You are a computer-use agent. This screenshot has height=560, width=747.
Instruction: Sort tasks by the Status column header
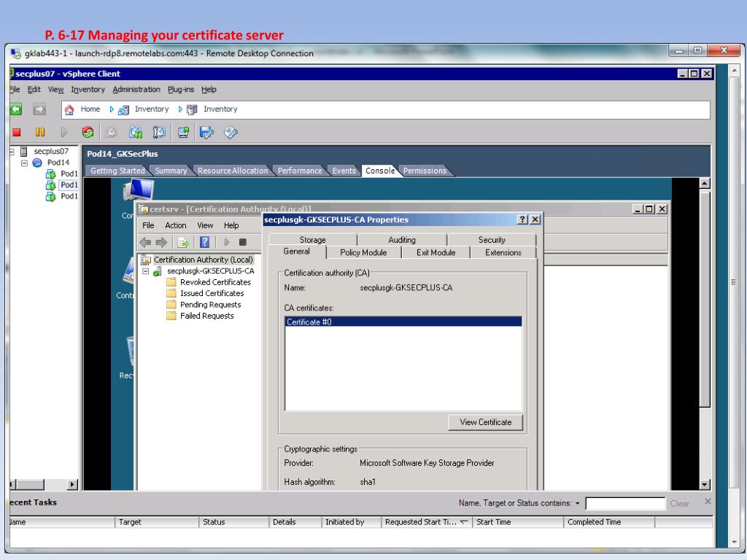tap(233, 522)
